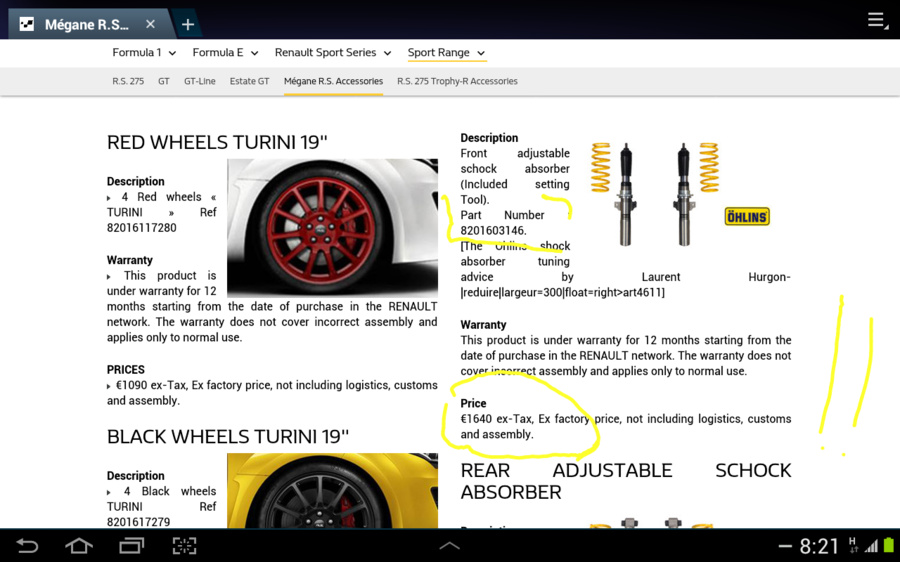Open the browser hamburger menu
This screenshot has width=900, height=562.
pyautogui.click(x=877, y=20)
